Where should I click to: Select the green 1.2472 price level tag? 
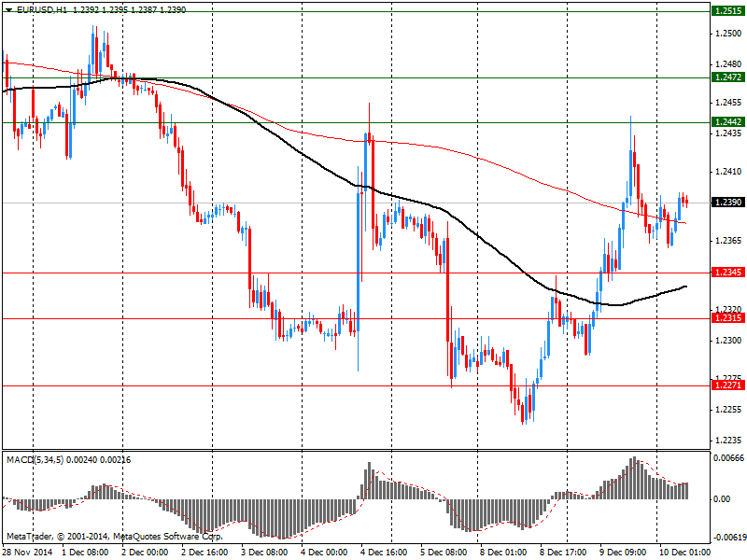tap(727, 77)
